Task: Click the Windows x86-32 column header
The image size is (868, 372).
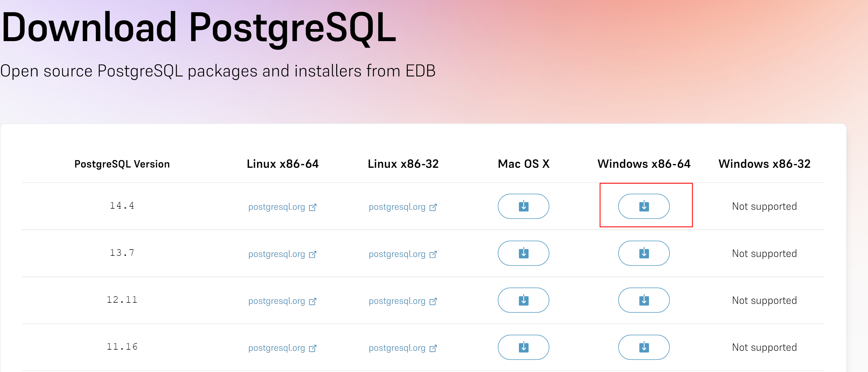Action: pyautogui.click(x=764, y=164)
